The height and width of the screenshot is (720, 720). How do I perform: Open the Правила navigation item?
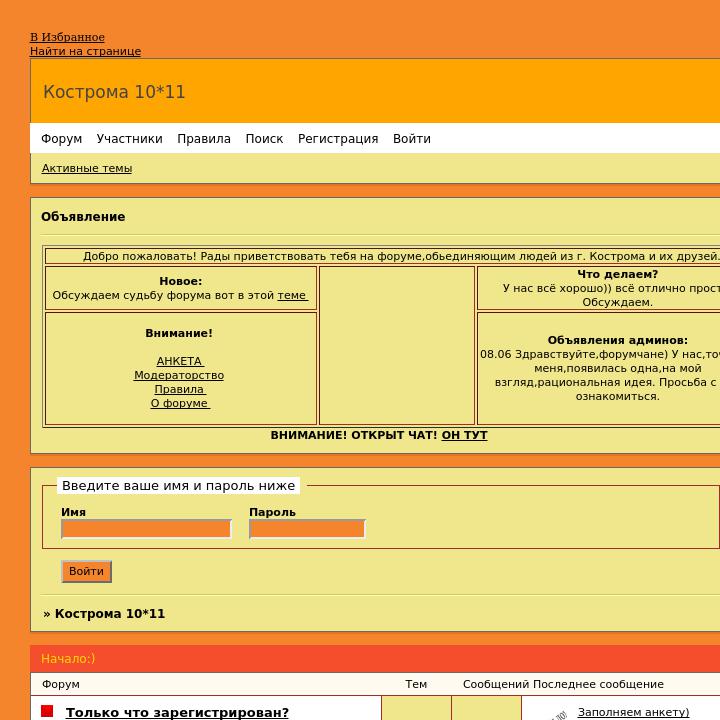pos(204,139)
